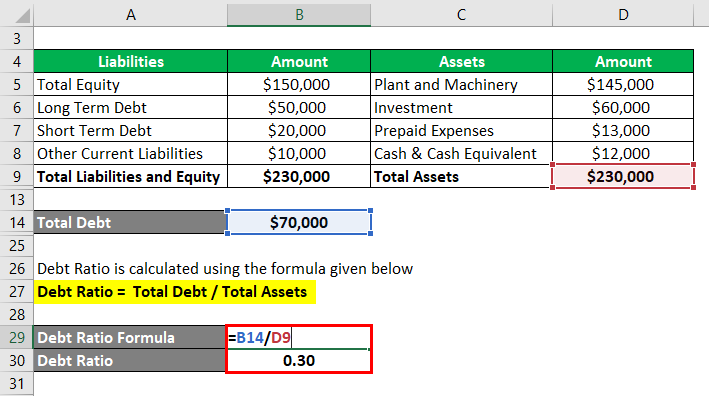Image resolution: width=709 pixels, height=396 pixels.
Task: Select the Total Assets $230,000 value in column D
Action: [623, 176]
